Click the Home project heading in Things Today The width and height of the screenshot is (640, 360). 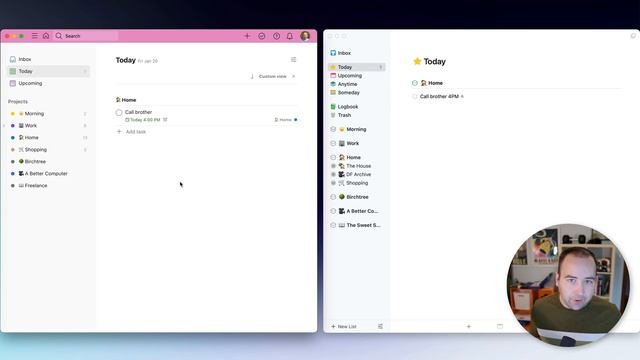tap(435, 83)
